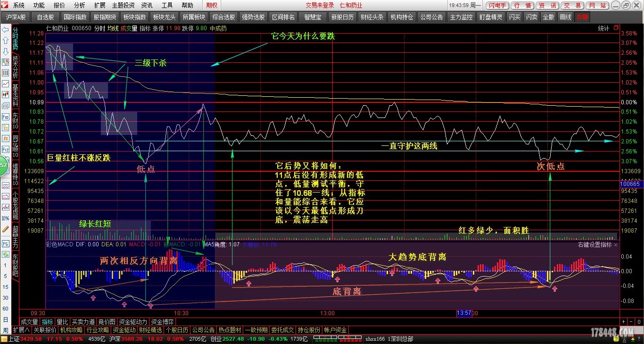Click the 交易 button at top right
This screenshot has width=644, height=344.
coord(572,5)
